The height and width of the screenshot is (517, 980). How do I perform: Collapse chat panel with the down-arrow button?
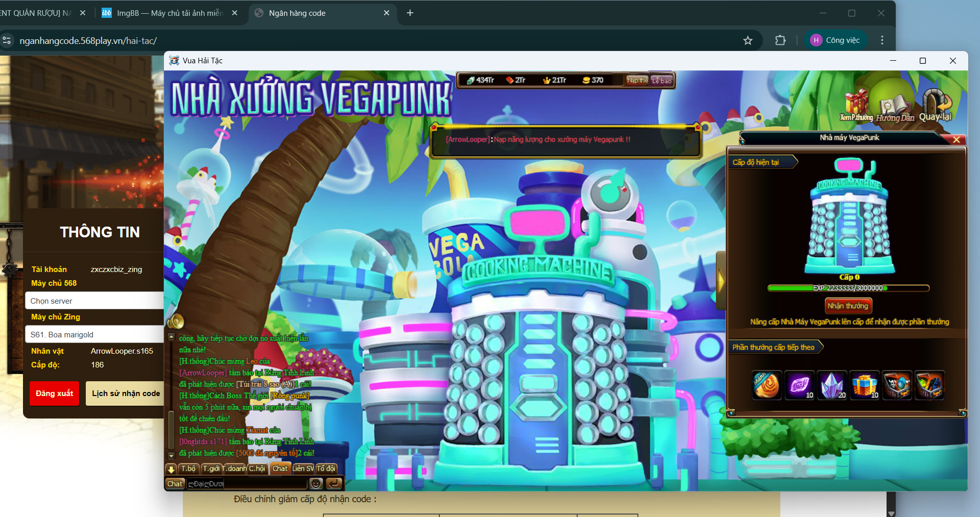[171, 469]
